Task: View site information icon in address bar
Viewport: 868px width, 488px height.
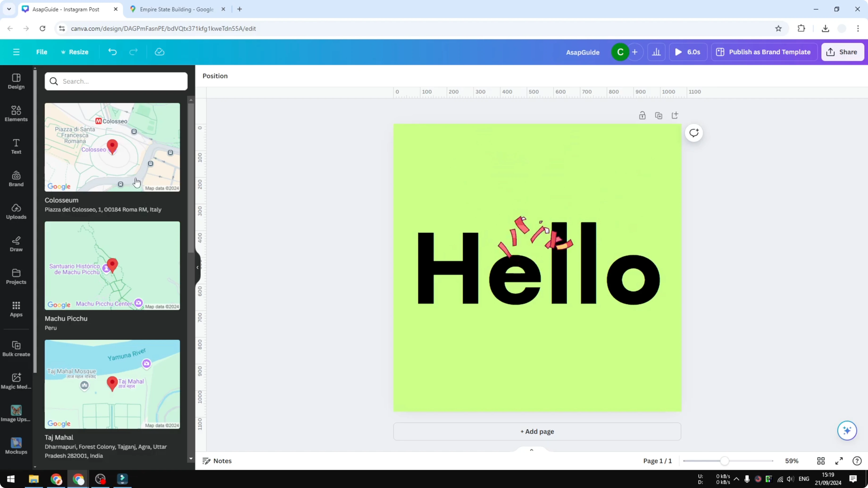Action: click(62, 29)
